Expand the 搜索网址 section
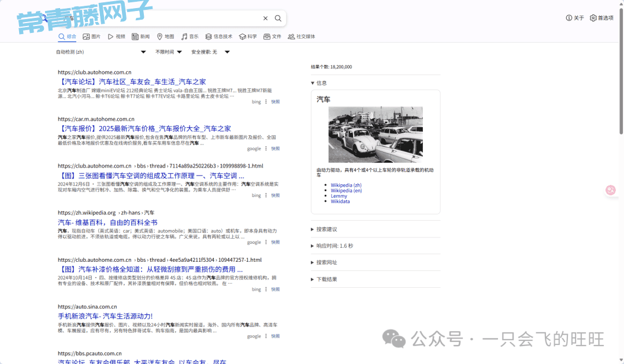This screenshot has height=364, width=624. (x=324, y=262)
